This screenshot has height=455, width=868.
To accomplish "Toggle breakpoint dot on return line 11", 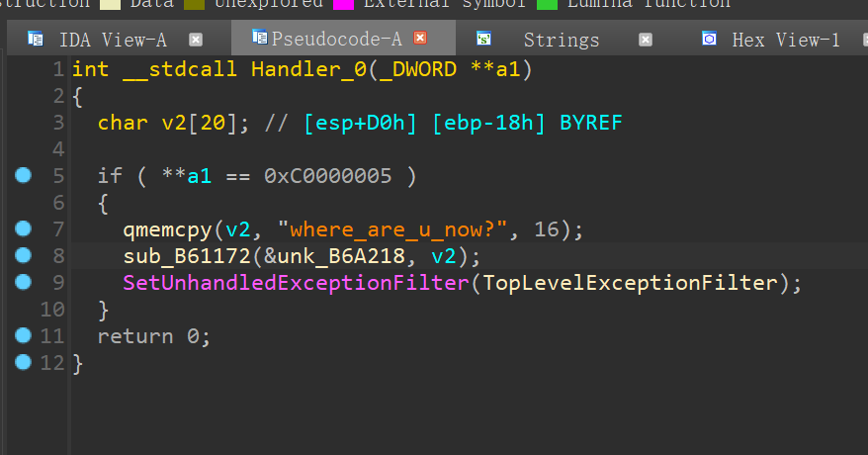I will tap(24, 336).
